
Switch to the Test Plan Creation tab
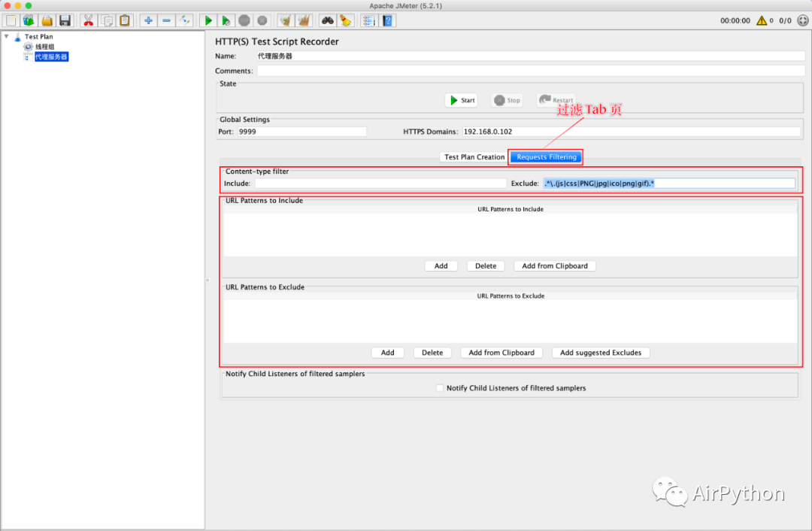(474, 157)
